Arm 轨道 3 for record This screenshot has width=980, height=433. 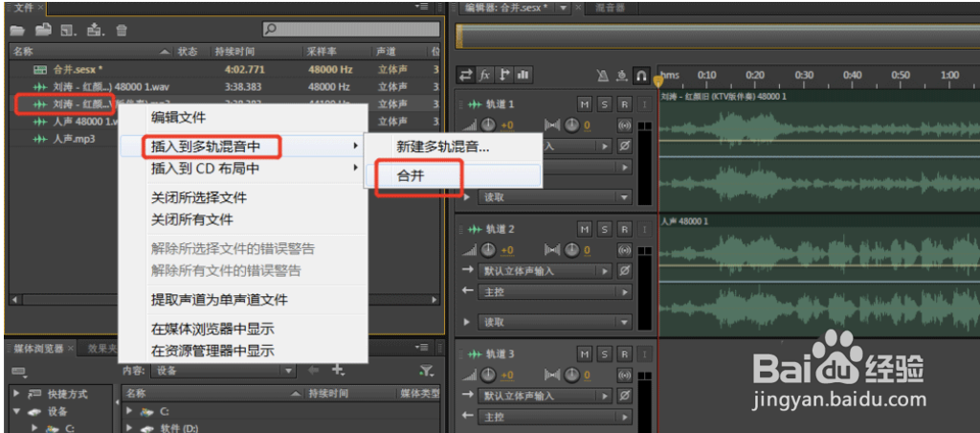(624, 354)
